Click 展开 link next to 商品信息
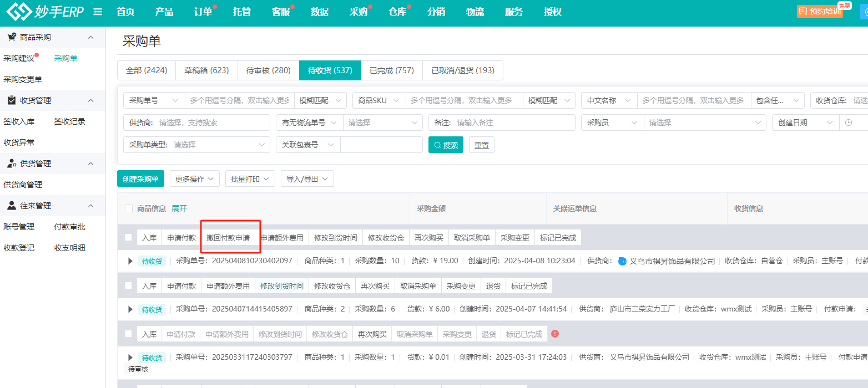868x388 pixels. point(179,208)
